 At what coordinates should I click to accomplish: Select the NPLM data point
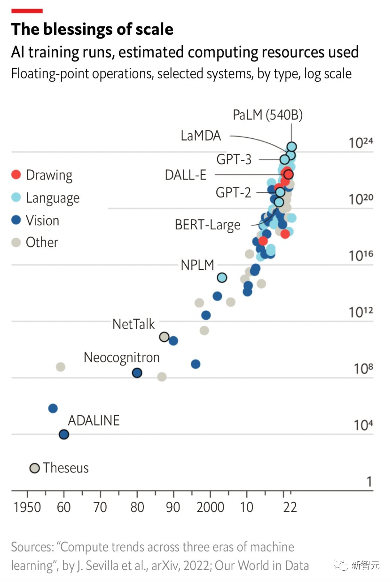(222, 277)
